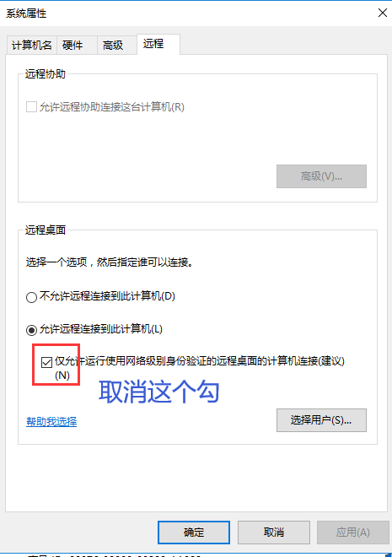Select the 高级 tab

coord(113,45)
